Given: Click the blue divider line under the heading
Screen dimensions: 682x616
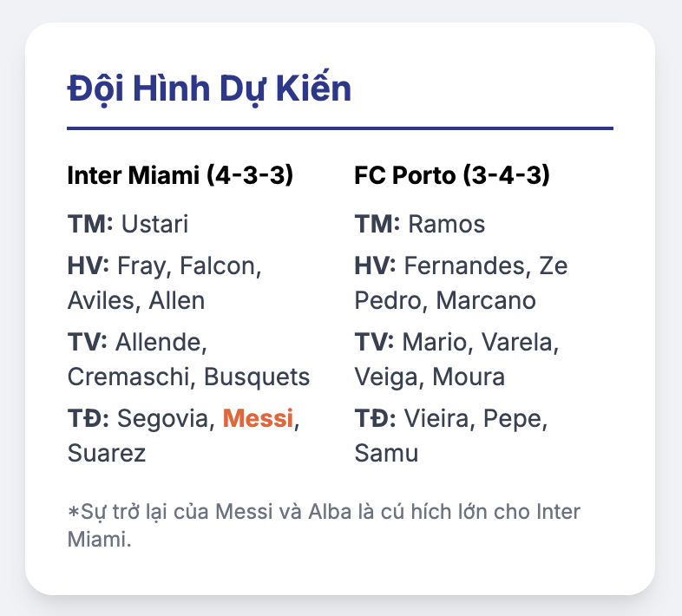Looking at the screenshot, I should 340,128.
